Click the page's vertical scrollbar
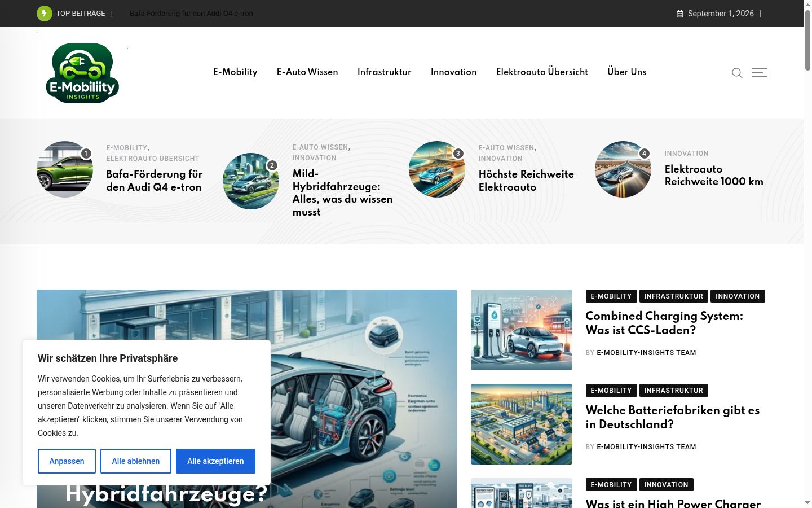 (x=807, y=254)
